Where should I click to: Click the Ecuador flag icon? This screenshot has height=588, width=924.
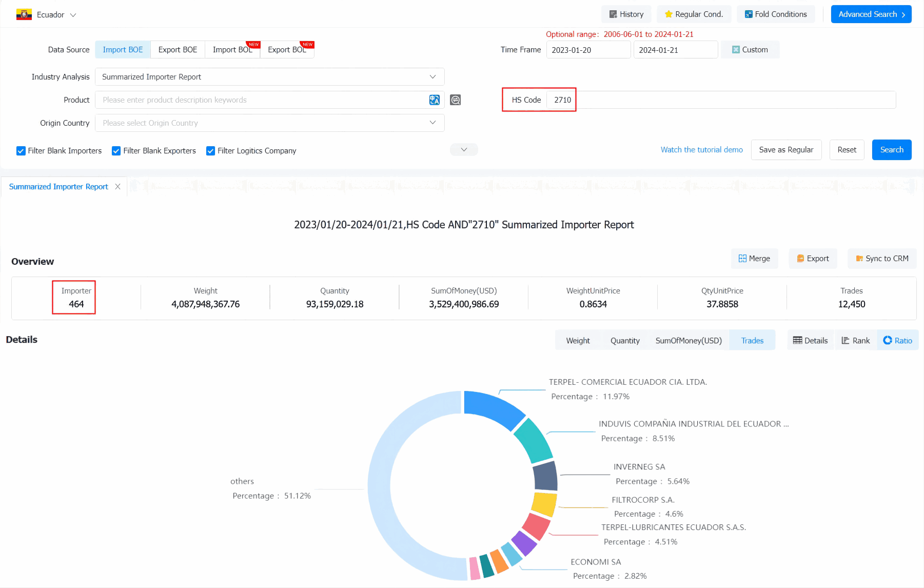[x=24, y=14]
